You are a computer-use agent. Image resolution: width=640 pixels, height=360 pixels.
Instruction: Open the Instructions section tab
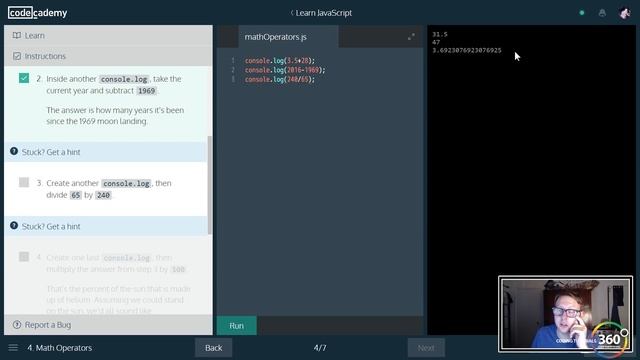click(108, 56)
